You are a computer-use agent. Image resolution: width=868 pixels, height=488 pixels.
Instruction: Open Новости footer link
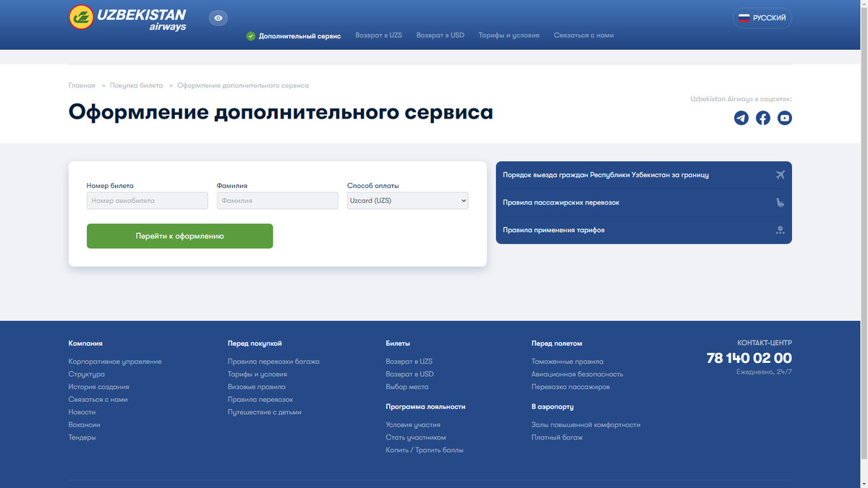82,412
